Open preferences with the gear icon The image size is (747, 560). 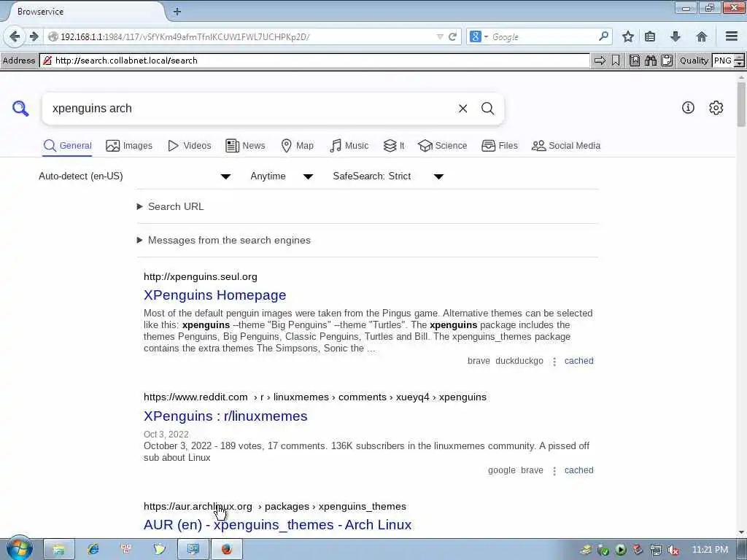tap(716, 108)
